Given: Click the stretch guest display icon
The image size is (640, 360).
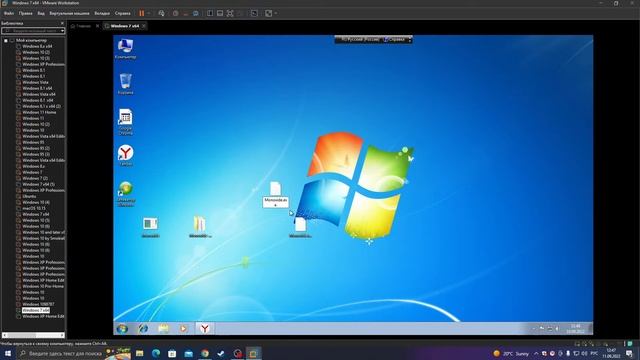Looking at the screenshot, I should tap(269, 13).
